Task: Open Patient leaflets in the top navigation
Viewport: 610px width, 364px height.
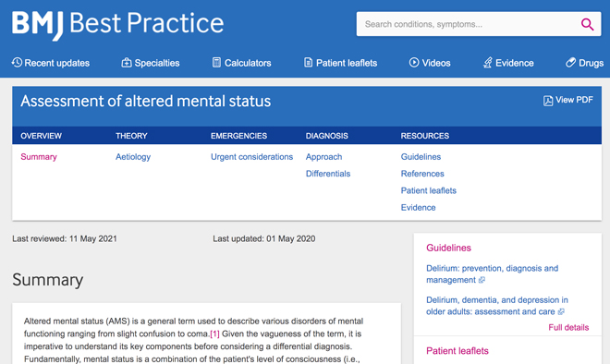Action: 340,63
